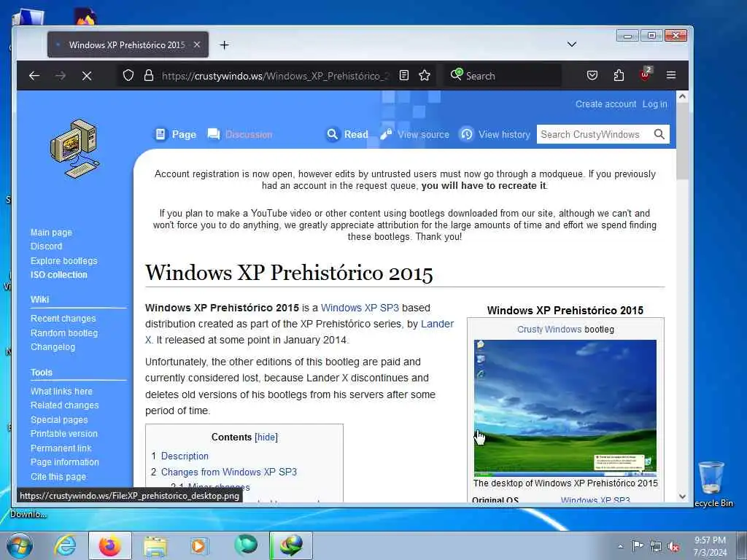747x560 pixels.
Task: Follow the Windows XP SP3 link in intro
Action: (x=360, y=308)
